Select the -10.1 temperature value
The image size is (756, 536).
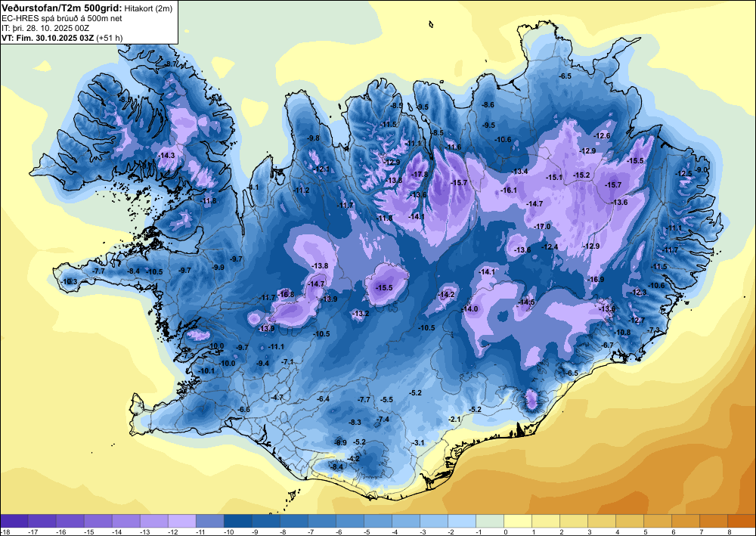(x=207, y=370)
